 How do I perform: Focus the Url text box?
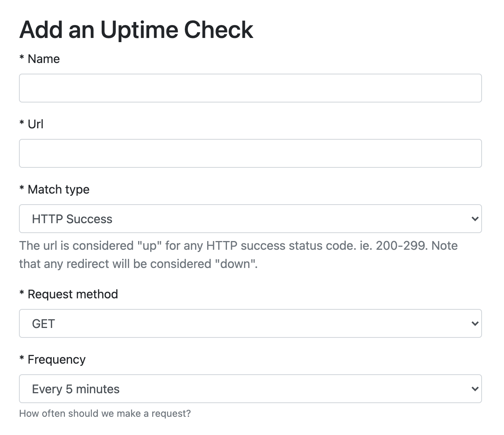[250, 153]
